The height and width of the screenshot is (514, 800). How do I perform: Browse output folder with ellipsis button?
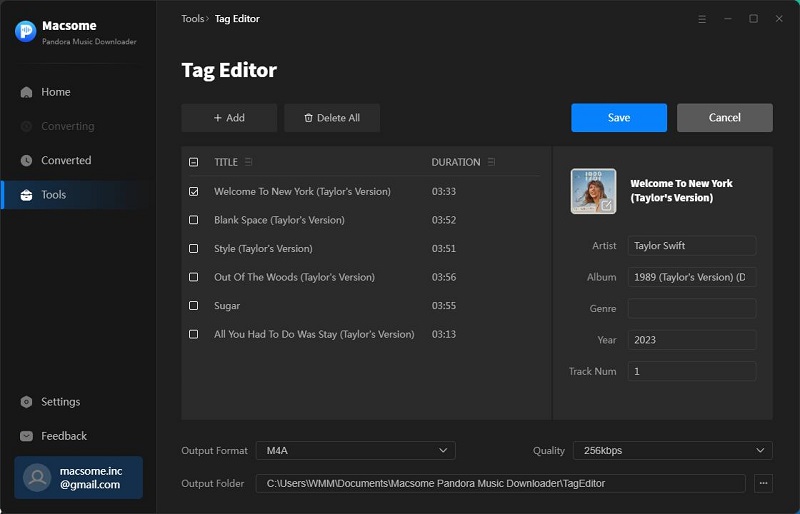pyautogui.click(x=763, y=483)
